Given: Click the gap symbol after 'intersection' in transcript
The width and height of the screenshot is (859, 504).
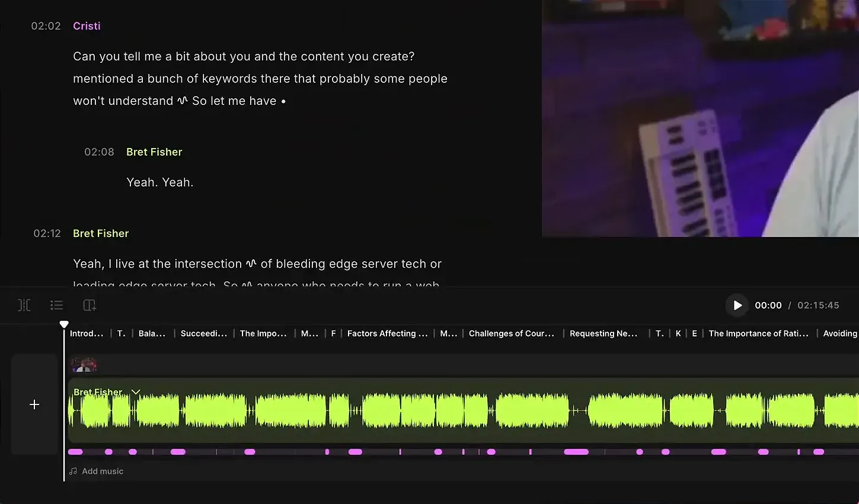Looking at the screenshot, I should [x=251, y=264].
